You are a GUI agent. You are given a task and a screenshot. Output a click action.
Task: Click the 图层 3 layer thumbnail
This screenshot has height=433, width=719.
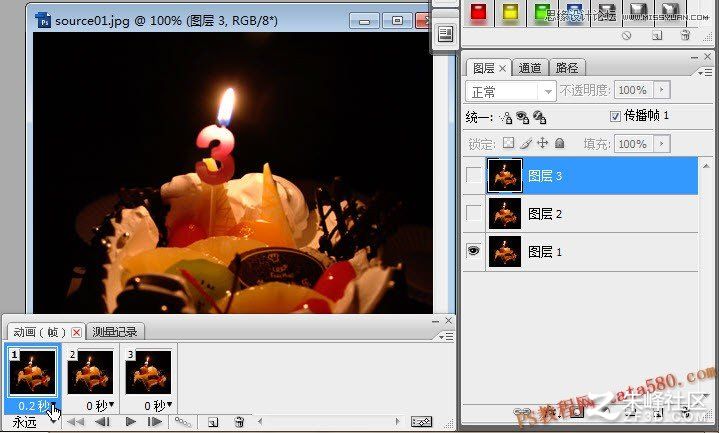pyautogui.click(x=504, y=175)
